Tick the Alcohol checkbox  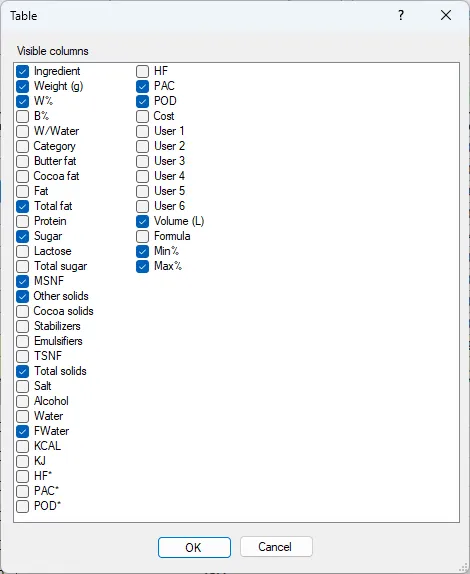[x=22, y=401]
